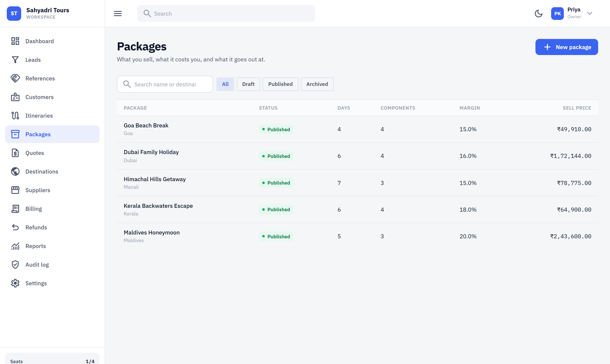Click the Sell Price column header
Screen dimensions: 610x364
[x=577, y=108]
